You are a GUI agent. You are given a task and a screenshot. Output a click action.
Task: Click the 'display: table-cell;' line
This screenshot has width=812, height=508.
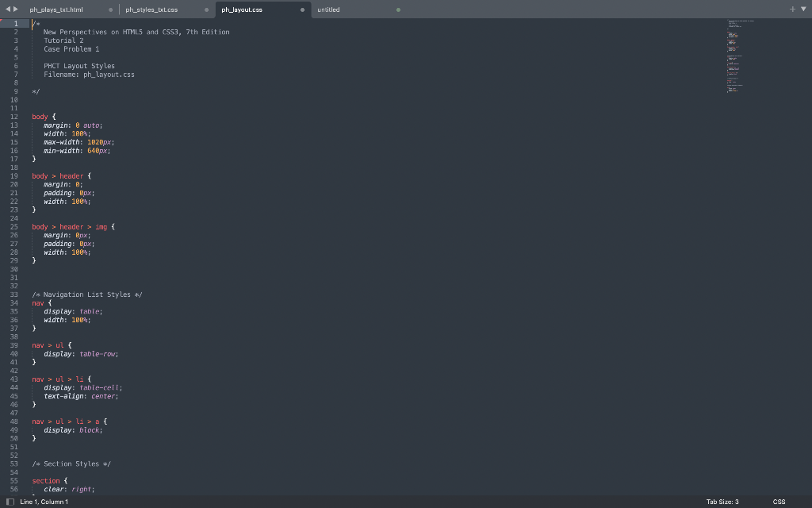(82, 387)
